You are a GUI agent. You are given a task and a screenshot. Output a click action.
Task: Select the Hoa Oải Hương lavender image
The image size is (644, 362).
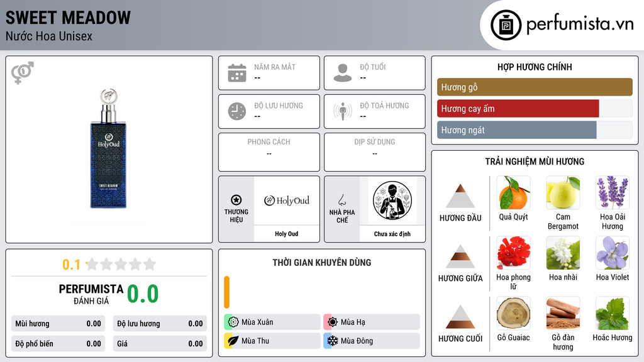tap(613, 192)
